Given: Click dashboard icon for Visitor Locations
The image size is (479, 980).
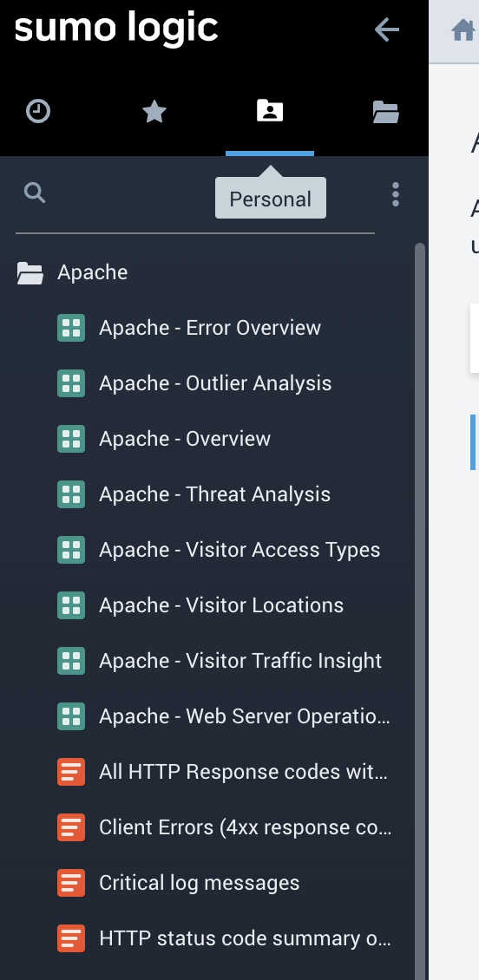Looking at the screenshot, I should point(71,605).
